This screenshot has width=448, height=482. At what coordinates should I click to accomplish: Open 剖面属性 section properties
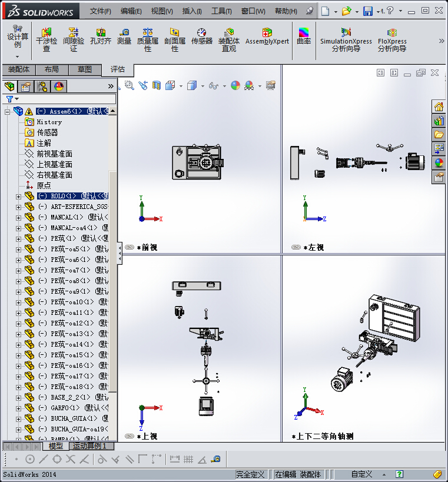point(175,40)
